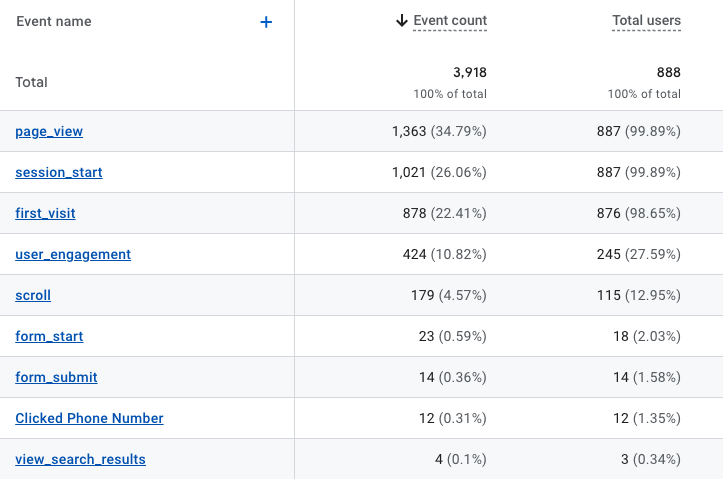The height and width of the screenshot is (479, 723).
Task: Click the 179 (4.57%) event count cell
Action: [x=449, y=296]
